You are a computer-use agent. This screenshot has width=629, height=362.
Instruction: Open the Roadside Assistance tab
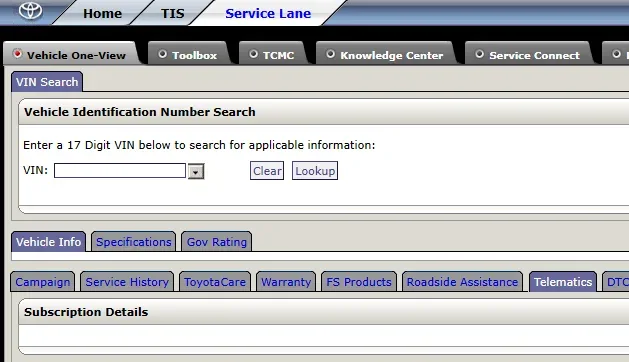pos(463,282)
